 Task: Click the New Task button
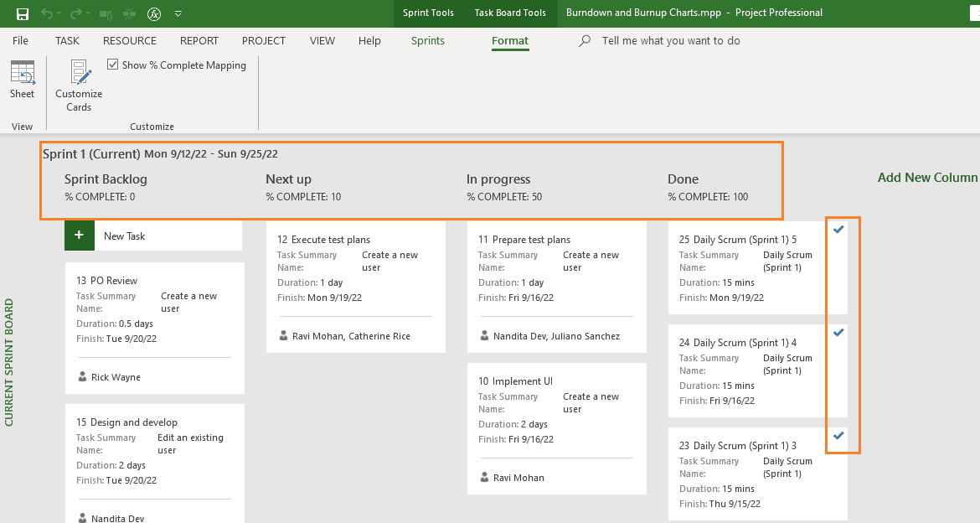(153, 236)
